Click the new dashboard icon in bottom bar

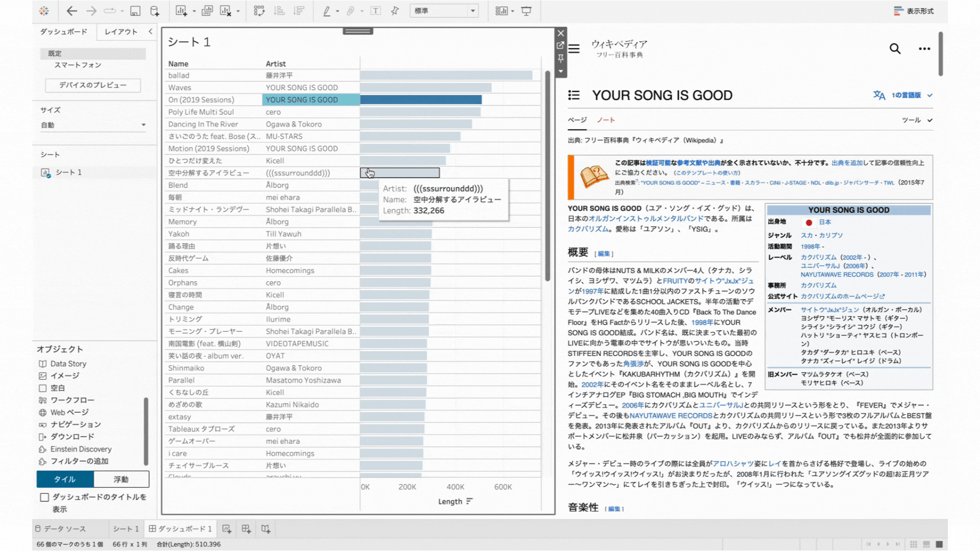tap(246, 529)
